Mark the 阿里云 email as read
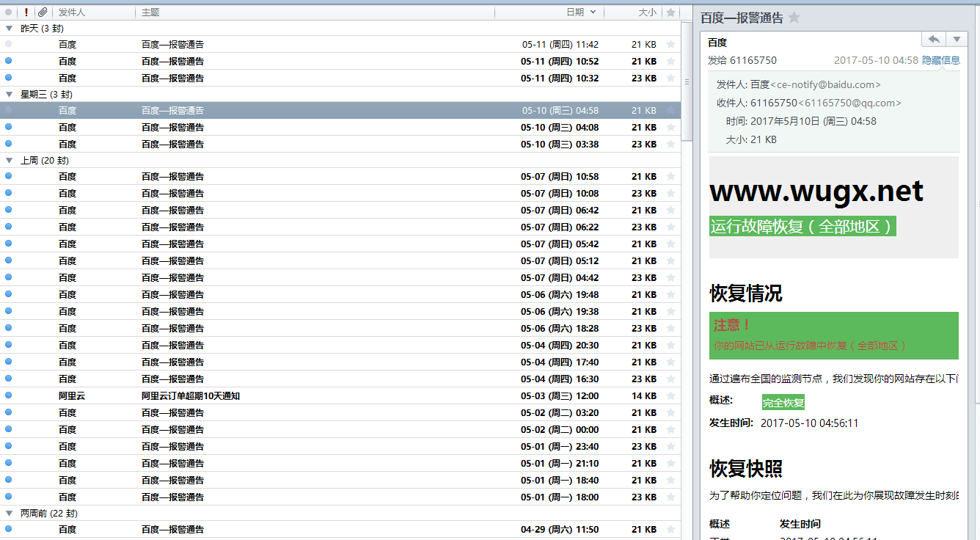The image size is (980, 540). 9,395
